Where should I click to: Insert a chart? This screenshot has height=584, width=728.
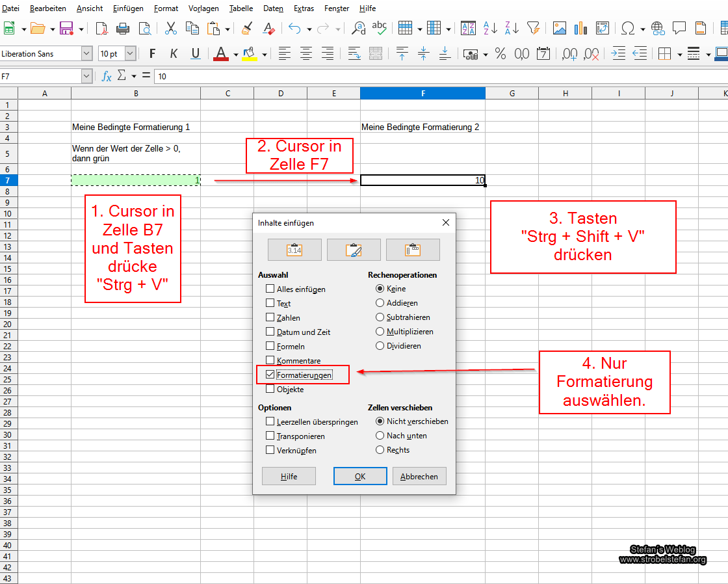pos(579,28)
